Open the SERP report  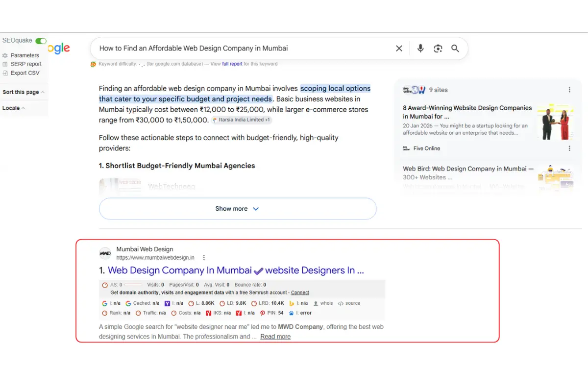[26, 64]
